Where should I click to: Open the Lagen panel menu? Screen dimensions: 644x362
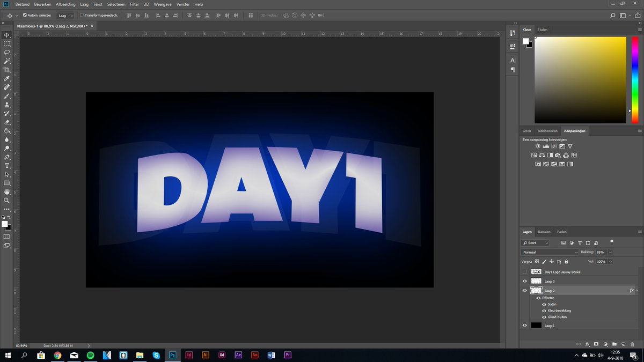point(639,232)
